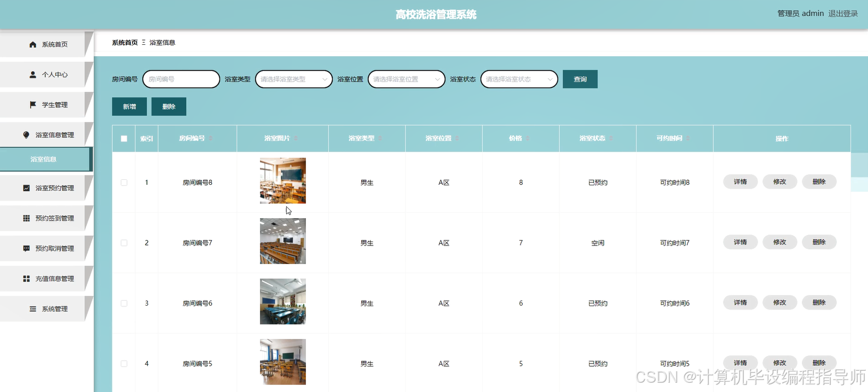Click the flag icon beside 学生管理

[33, 104]
